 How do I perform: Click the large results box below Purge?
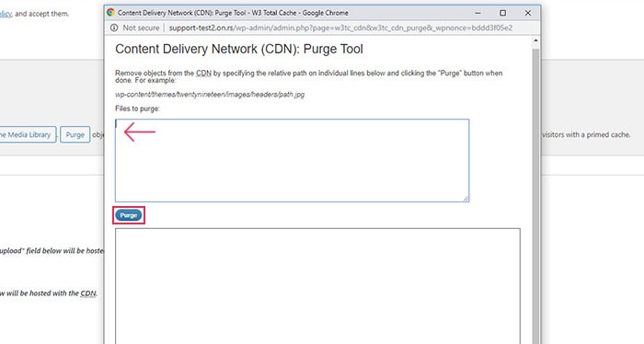(x=317, y=286)
